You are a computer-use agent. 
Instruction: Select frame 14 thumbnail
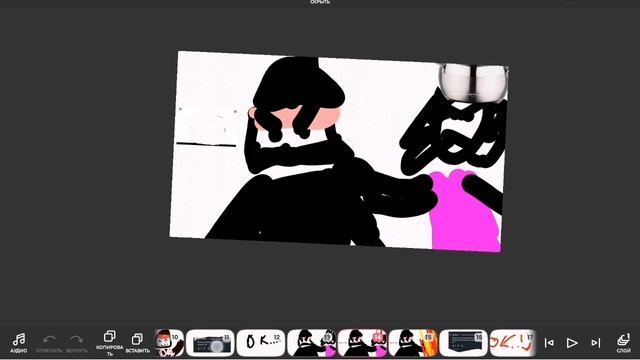tap(362, 343)
